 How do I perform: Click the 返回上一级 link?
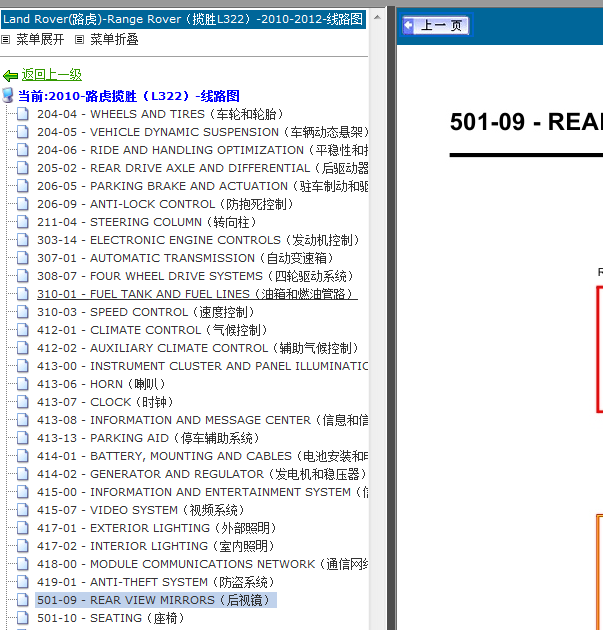coord(51,74)
